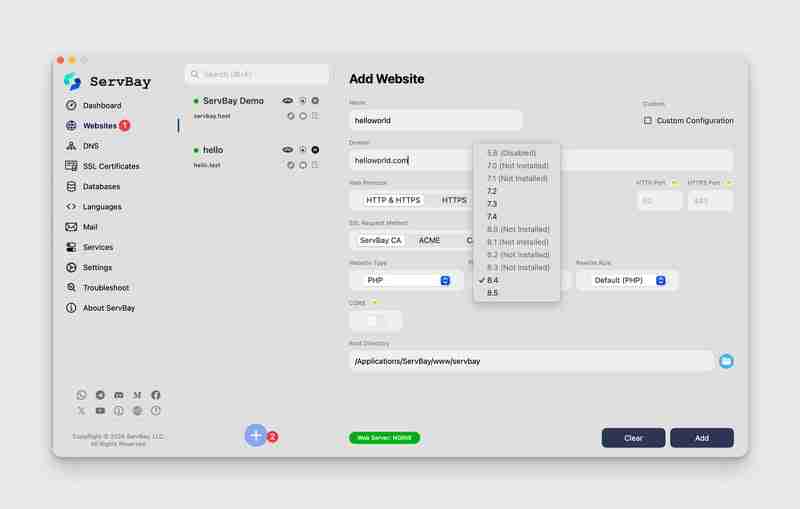The height and width of the screenshot is (509, 800).
Task: Click the SSL Certificates sidebar icon
Action: point(71,166)
